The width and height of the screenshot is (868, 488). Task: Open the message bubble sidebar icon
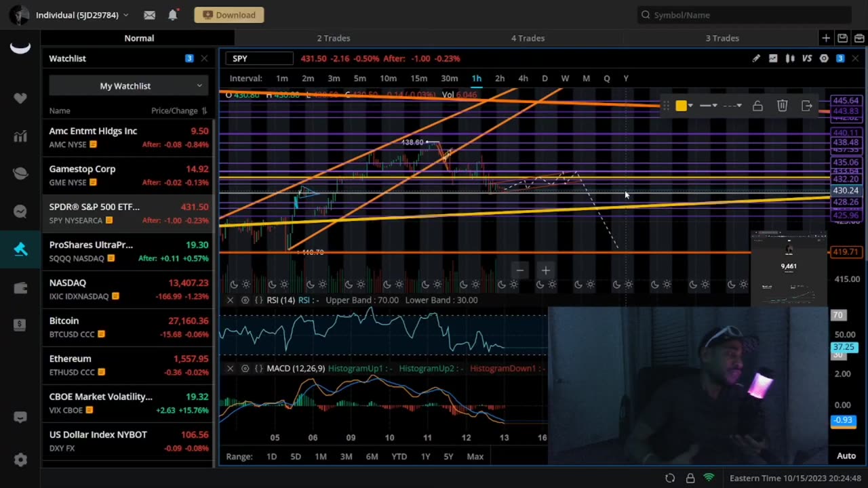pyautogui.click(x=20, y=211)
